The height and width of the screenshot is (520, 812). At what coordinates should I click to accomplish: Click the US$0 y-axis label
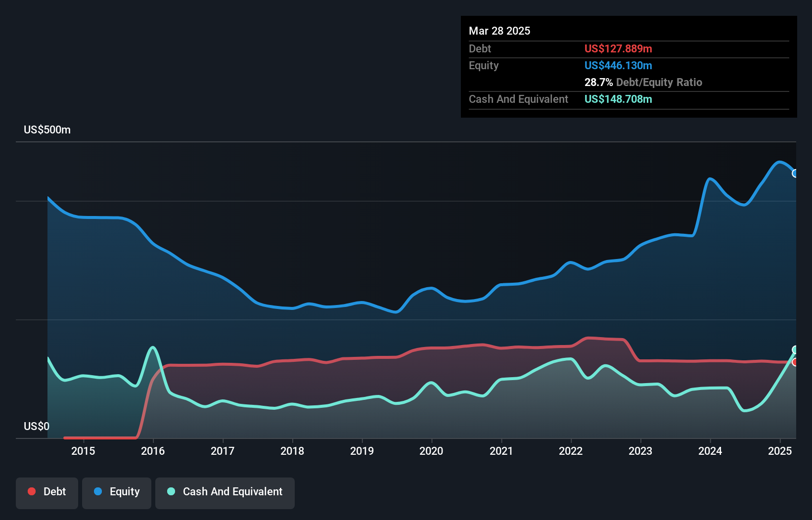tap(37, 426)
